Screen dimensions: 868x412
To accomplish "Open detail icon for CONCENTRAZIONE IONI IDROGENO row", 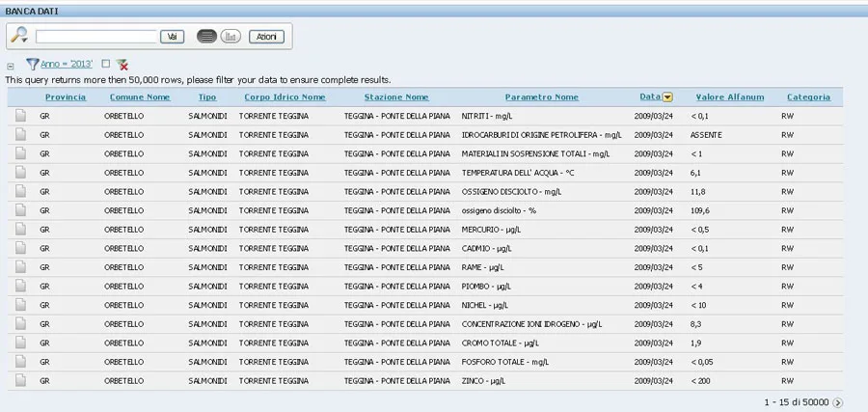I will (x=20, y=324).
